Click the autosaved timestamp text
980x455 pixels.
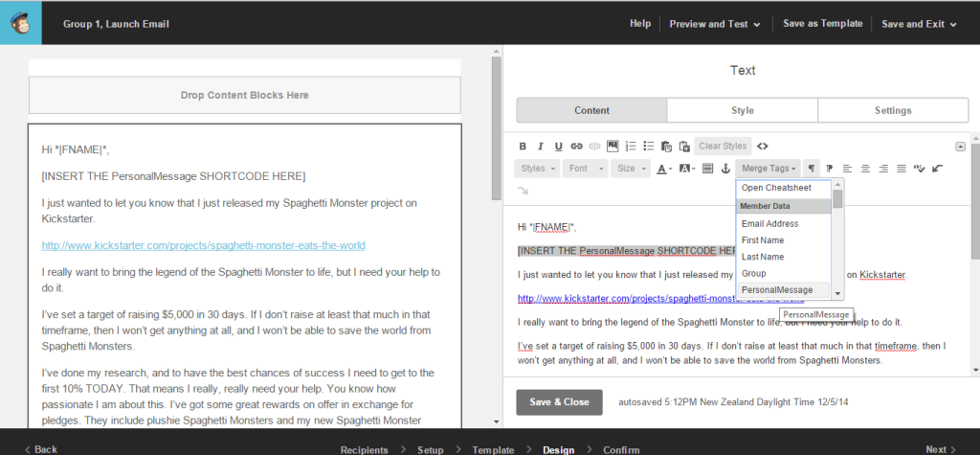(733, 402)
